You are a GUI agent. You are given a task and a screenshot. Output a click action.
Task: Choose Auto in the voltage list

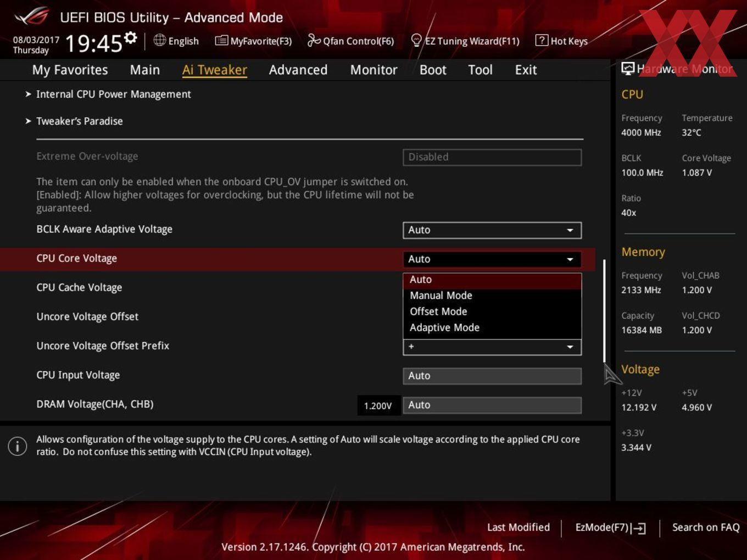[492, 279]
